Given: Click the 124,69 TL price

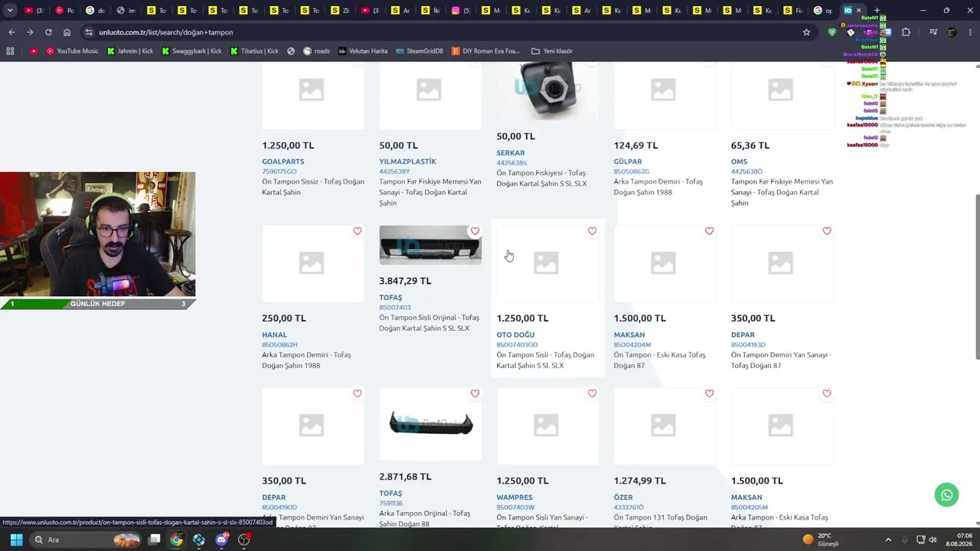Looking at the screenshot, I should pos(635,145).
